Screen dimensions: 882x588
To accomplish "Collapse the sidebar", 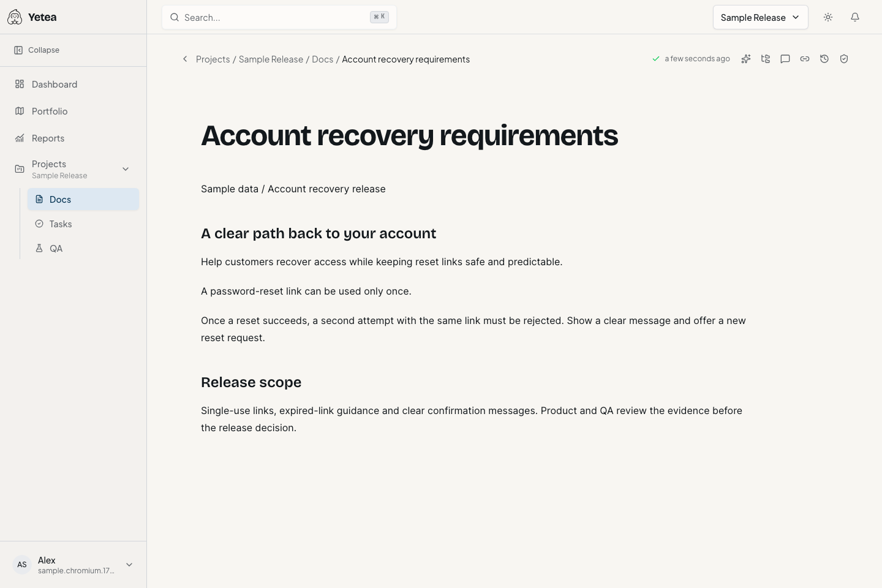I will pyautogui.click(x=37, y=50).
